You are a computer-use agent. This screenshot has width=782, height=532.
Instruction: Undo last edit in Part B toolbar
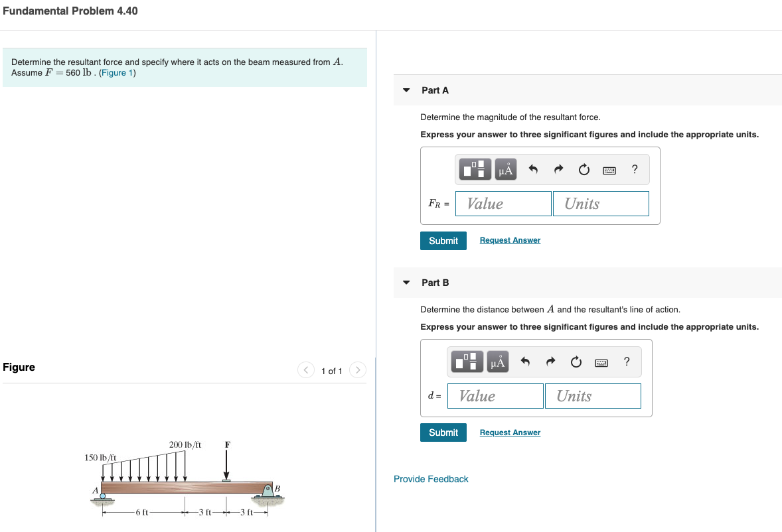(x=524, y=362)
